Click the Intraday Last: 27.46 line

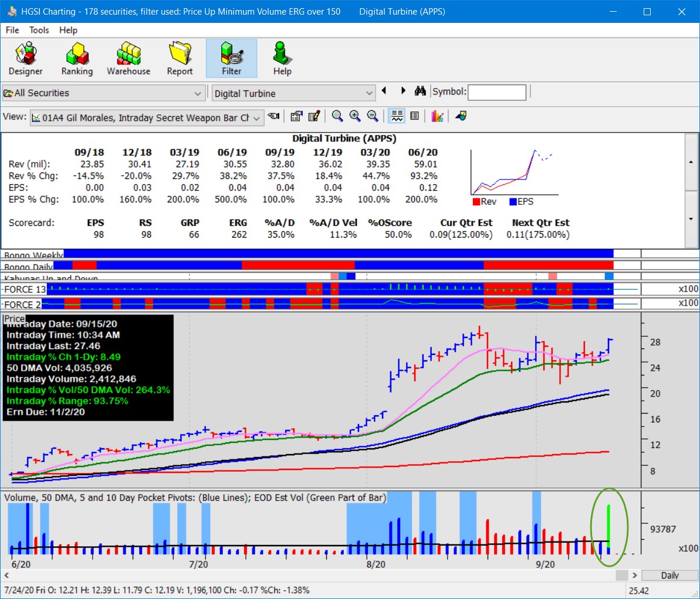point(53,346)
